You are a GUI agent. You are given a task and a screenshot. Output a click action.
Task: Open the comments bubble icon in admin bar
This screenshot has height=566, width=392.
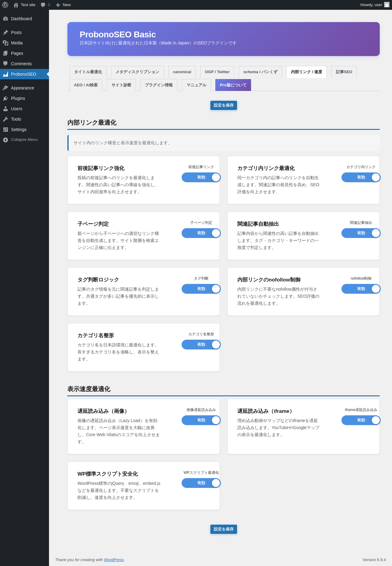point(43,5)
